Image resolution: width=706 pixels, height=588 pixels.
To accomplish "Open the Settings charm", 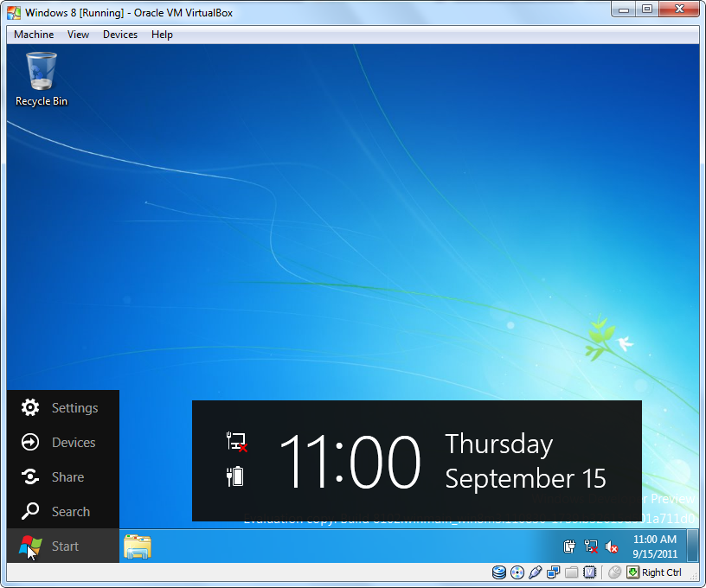I will [63, 407].
